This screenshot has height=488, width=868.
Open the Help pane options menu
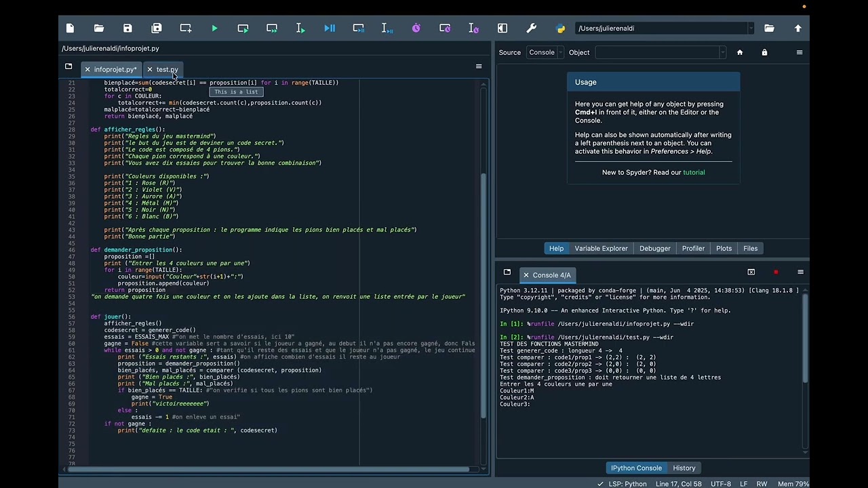click(800, 52)
